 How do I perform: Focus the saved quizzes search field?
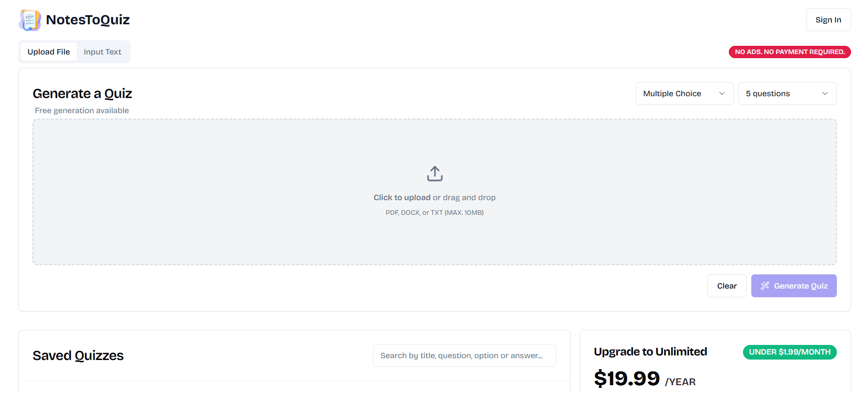(464, 355)
